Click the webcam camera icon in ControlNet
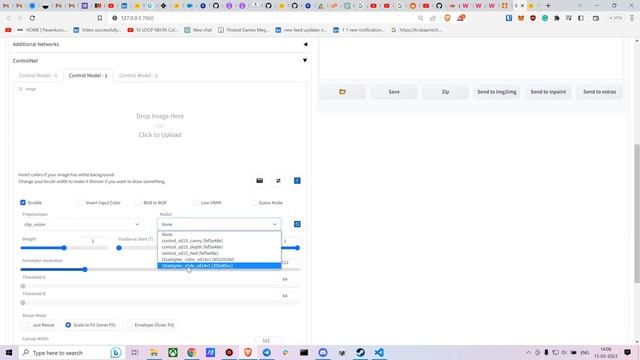The image size is (640, 360). (x=260, y=181)
